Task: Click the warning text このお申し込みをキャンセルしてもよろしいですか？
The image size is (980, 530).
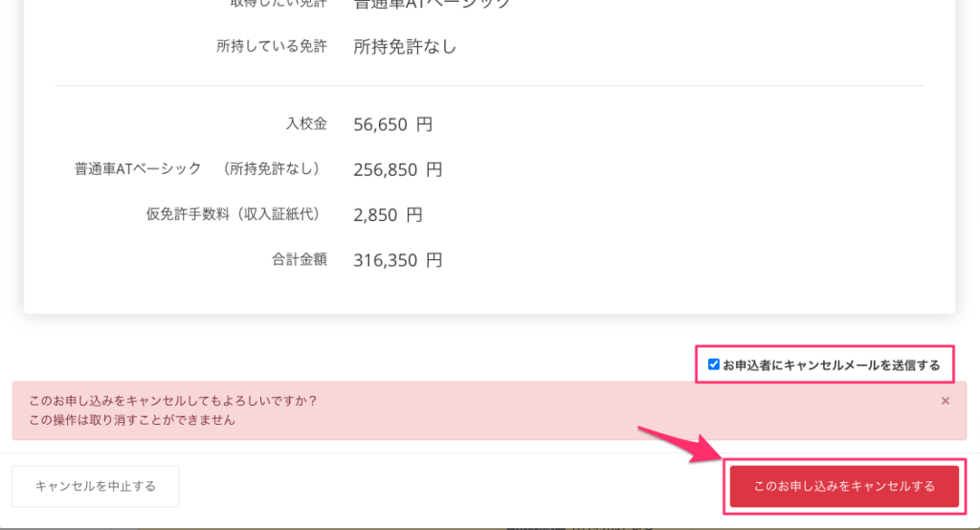Action: (173, 401)
